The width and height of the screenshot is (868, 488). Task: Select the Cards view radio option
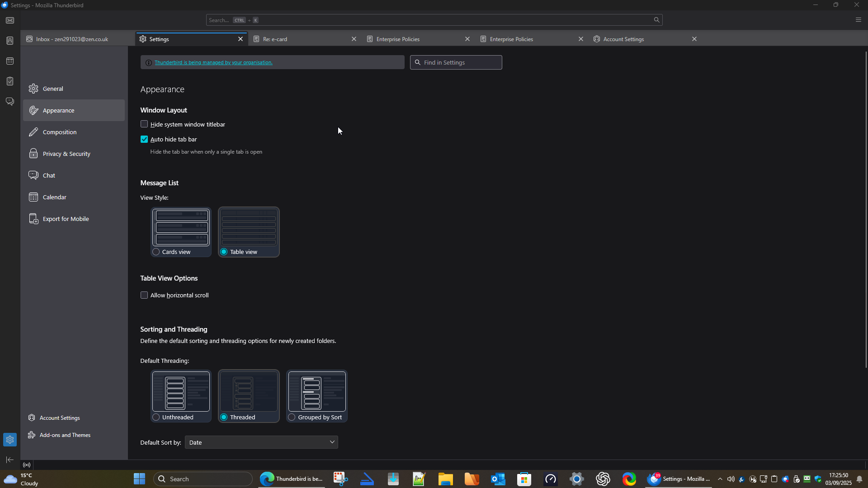pos(156,252)
